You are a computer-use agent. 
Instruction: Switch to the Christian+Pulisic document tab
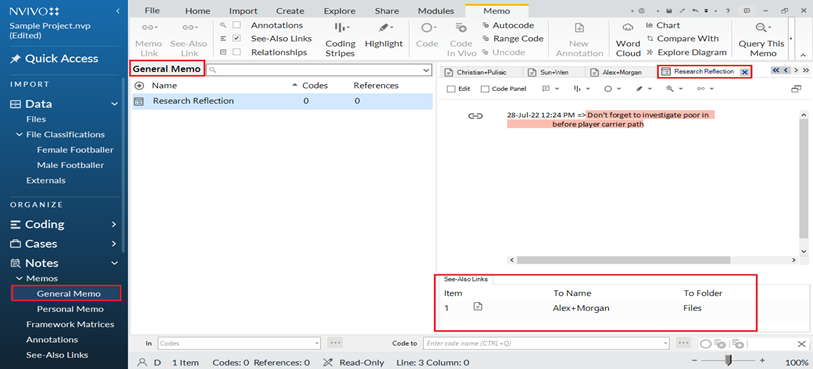(476, 73)
